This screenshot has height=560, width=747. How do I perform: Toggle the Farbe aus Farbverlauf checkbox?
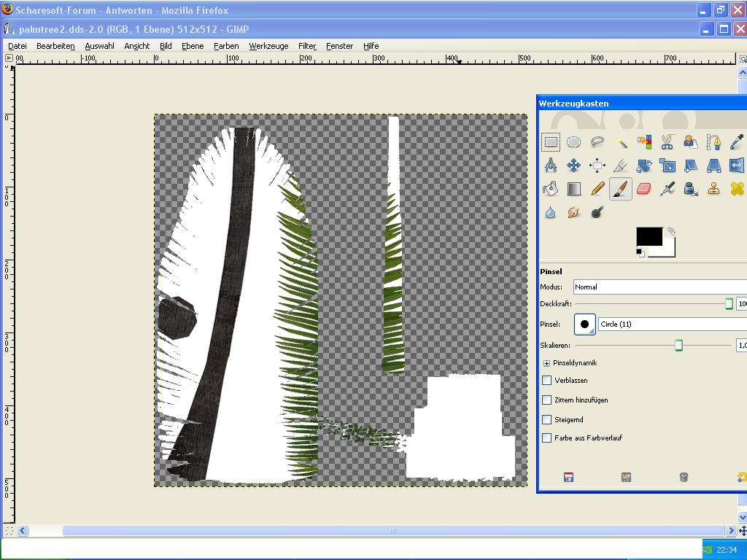pos(547,437)
